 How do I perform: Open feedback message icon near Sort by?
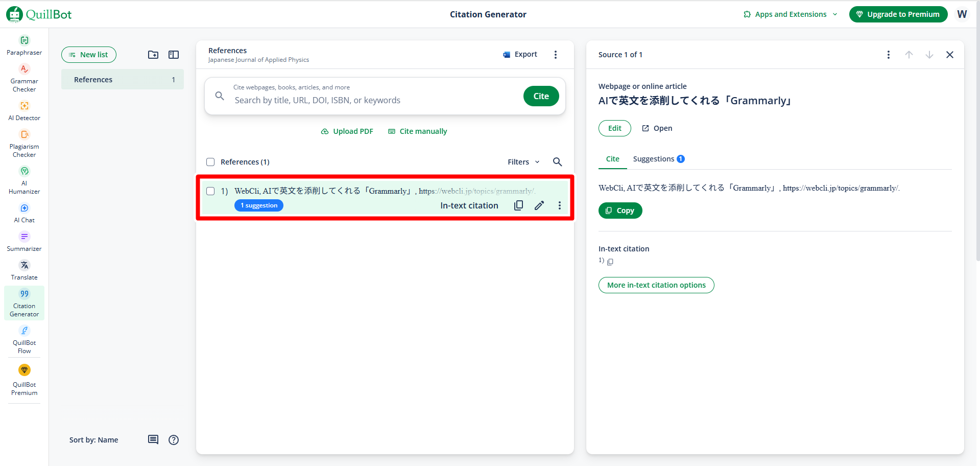coord(153,439)
